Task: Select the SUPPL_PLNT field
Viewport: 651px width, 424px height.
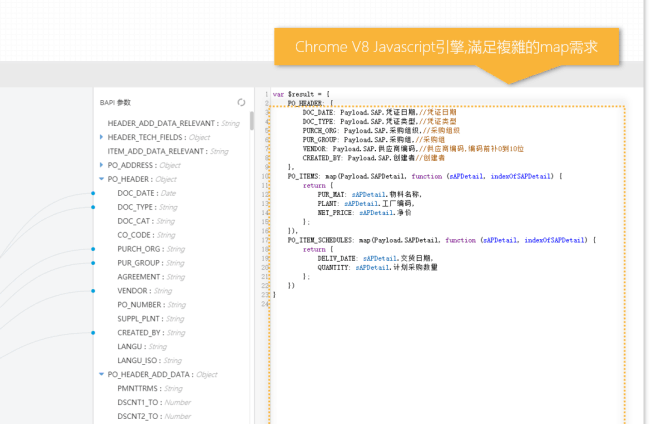Action: [151, 319]
